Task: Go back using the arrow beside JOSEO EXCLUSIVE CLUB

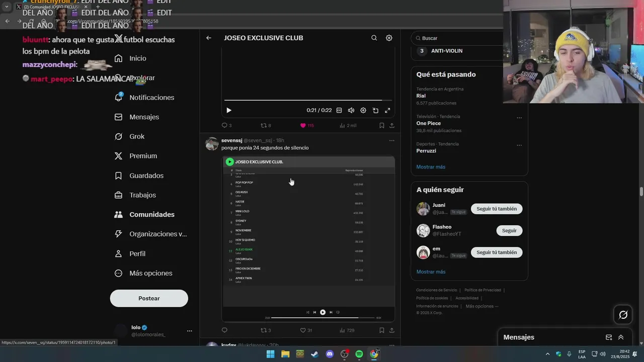Action: (x=209, y=38)
